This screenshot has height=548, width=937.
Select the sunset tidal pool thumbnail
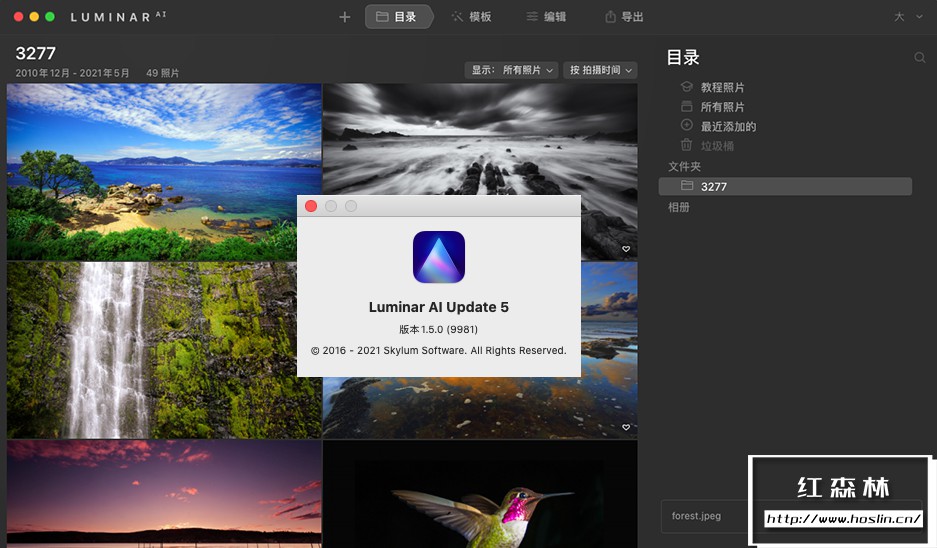click(480, 408)
